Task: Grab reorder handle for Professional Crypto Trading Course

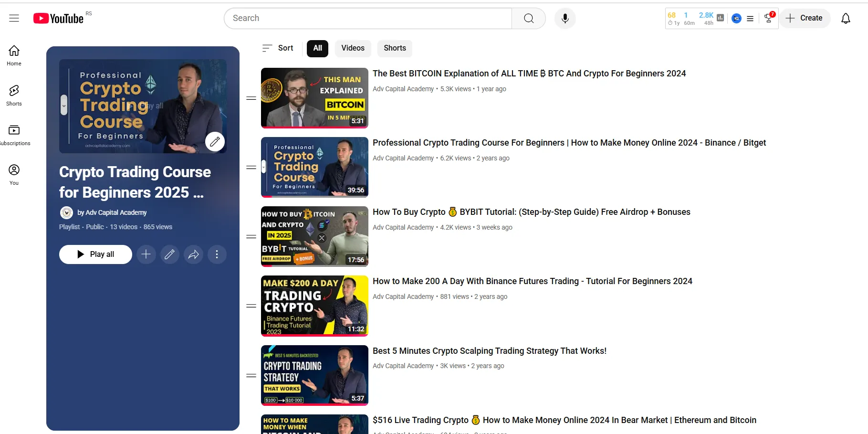Action: click(x=251, y=168)
